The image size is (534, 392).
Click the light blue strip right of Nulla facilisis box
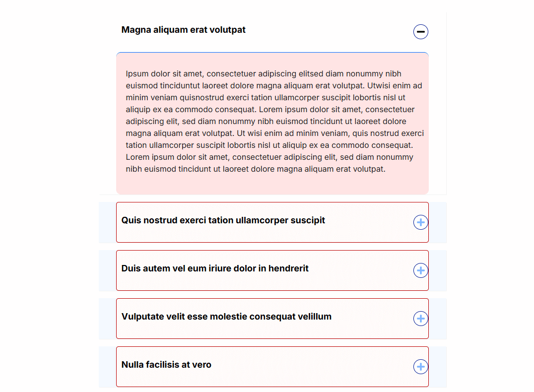[437, 367]
